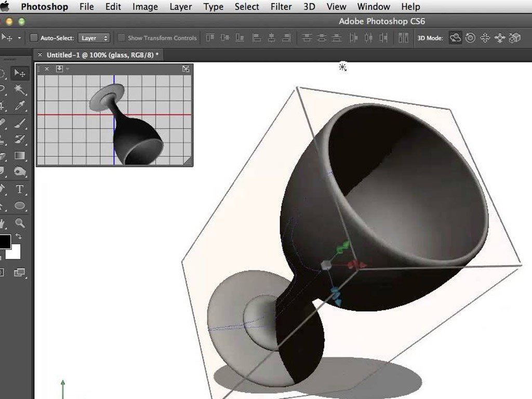
Task: Click Align Left Edges icon
Action: pyautogui.click(x=257, y=37)
